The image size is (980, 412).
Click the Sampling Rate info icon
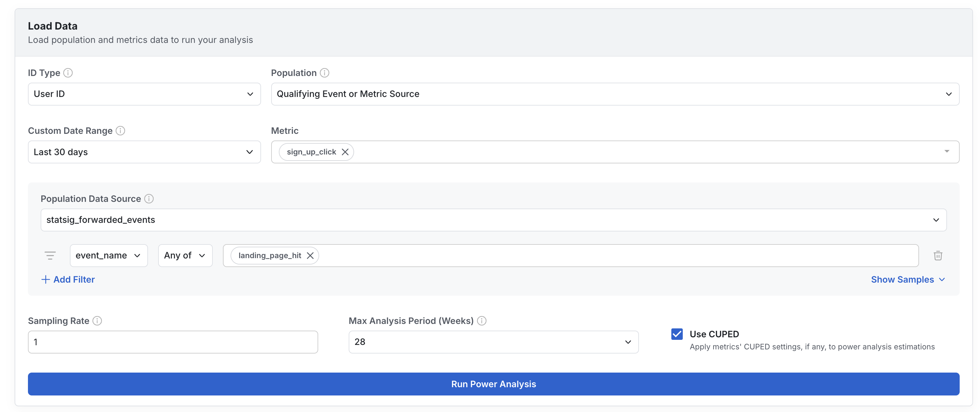[x=97, y=321]
